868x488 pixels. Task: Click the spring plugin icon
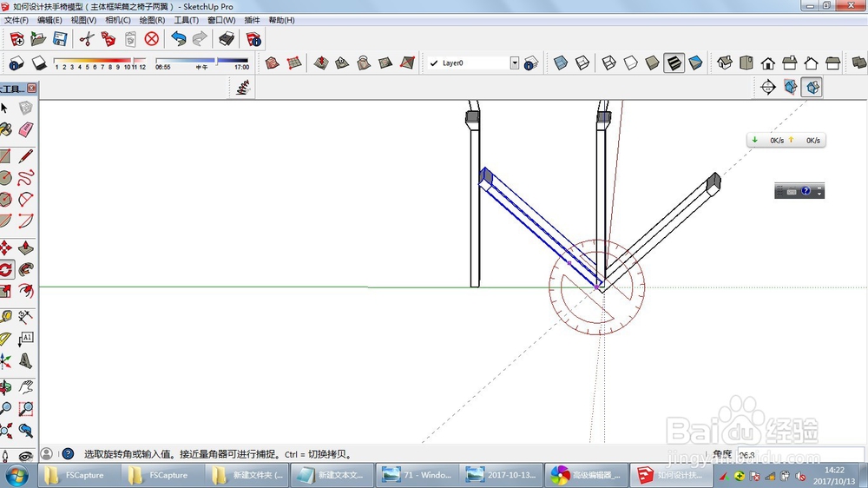coord(242,88)
